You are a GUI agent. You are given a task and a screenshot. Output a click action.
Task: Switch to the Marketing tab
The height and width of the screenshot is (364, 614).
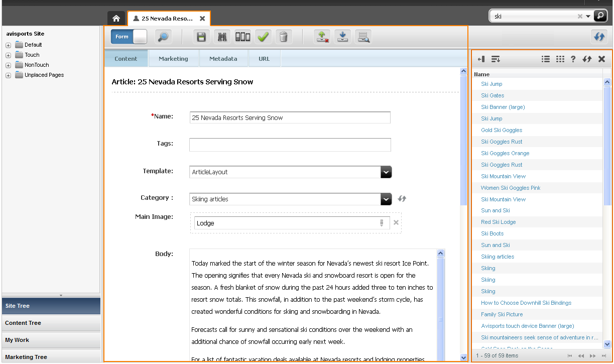click(173, 59)
